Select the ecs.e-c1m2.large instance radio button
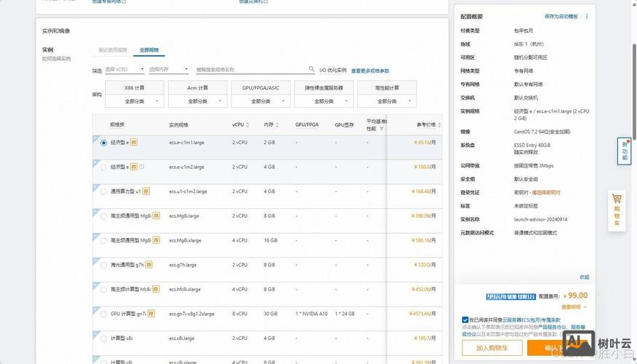This screenshot has height=364, width=637. click(103, 167)
